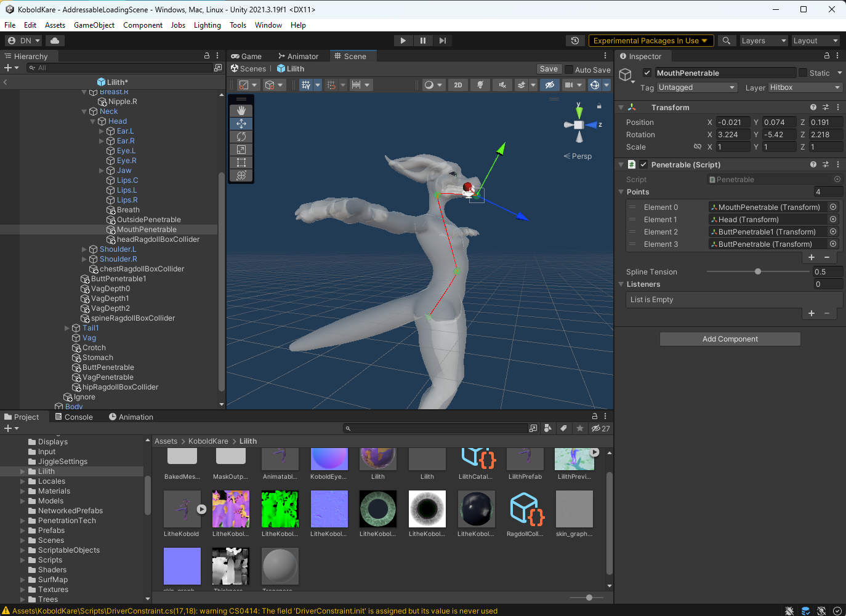The image size is (846, 616).
Task: Click the Scale constrain proportions link icon
Action: (698, 147)
